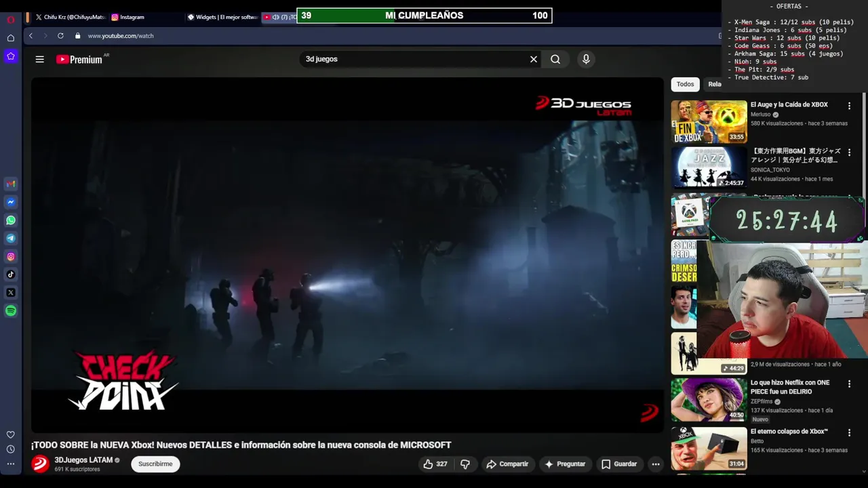
Task: Click the magnifier search button
Action: [x=555, y=60]
